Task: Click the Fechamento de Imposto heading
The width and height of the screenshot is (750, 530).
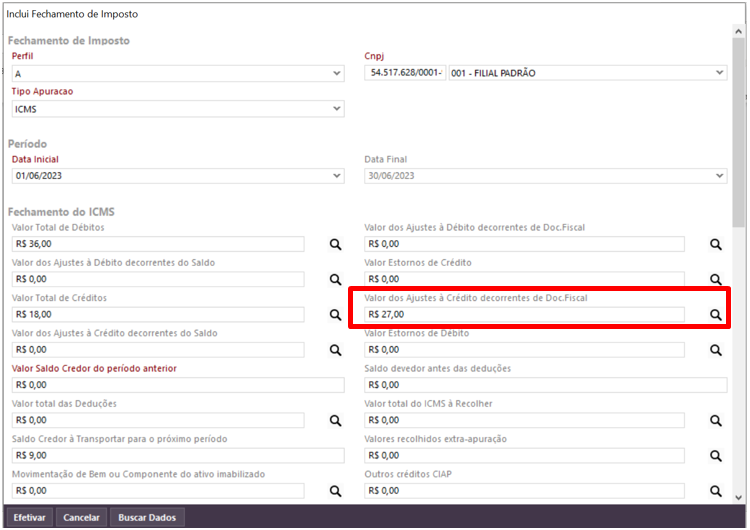Action: tap(68, 40)
